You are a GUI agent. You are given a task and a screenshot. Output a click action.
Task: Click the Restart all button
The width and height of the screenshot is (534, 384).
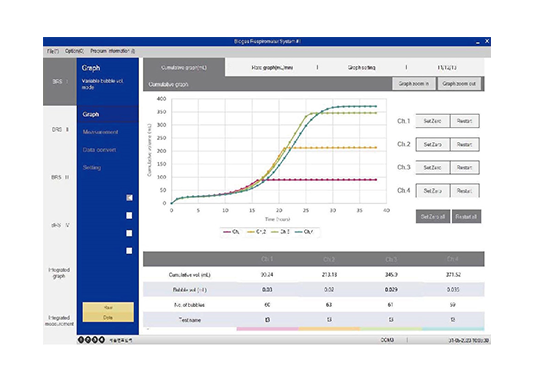(466, 217)
